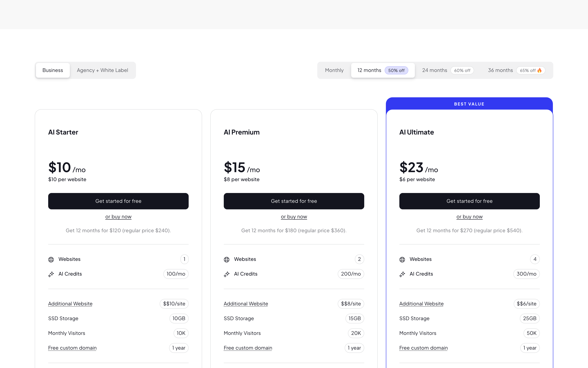Select the Business plan type tab
588x368 pixels.
(x=53, y=70)
